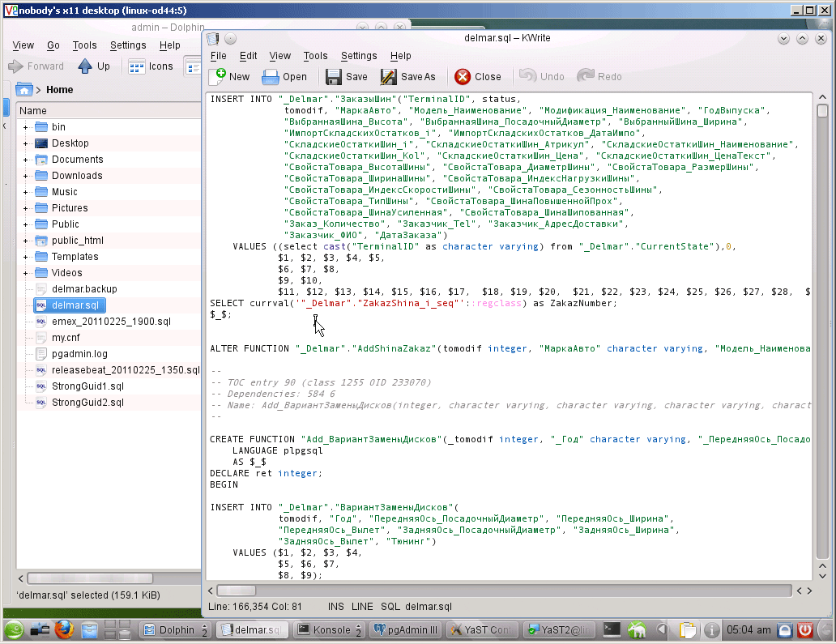Launch Firefox from the taskbar
The image size is (836, 644).
pos(65,629)
